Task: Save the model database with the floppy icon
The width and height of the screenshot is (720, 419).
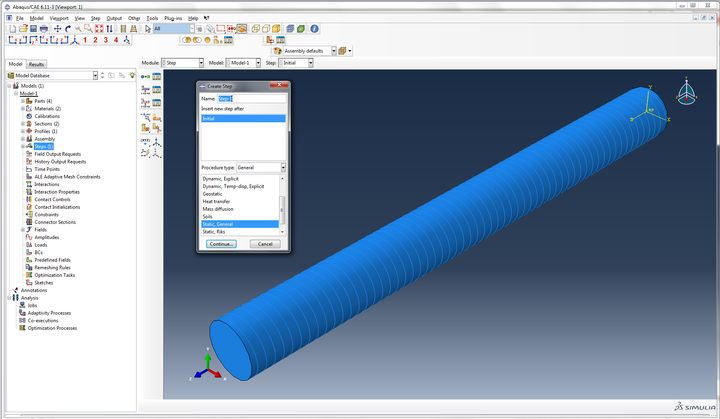Action: point(34,28)
